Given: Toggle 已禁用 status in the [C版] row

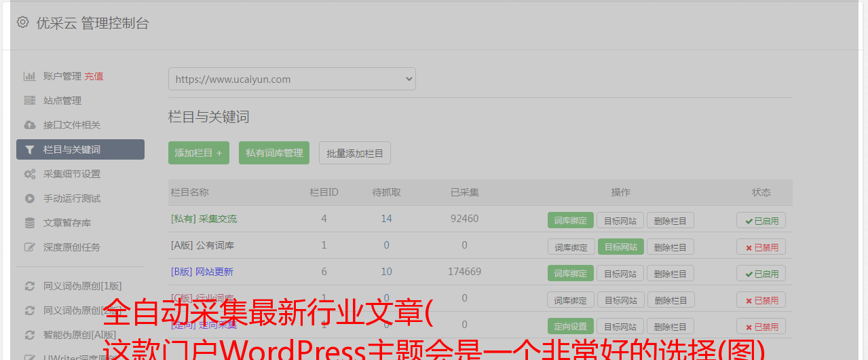Looking at the screenshot, I should click(x=761, y=300).
